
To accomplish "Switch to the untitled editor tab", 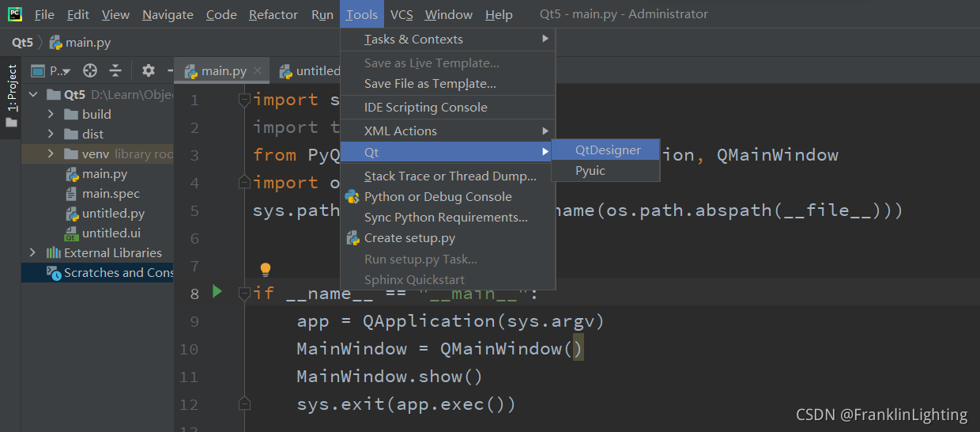I will (310, 70).
